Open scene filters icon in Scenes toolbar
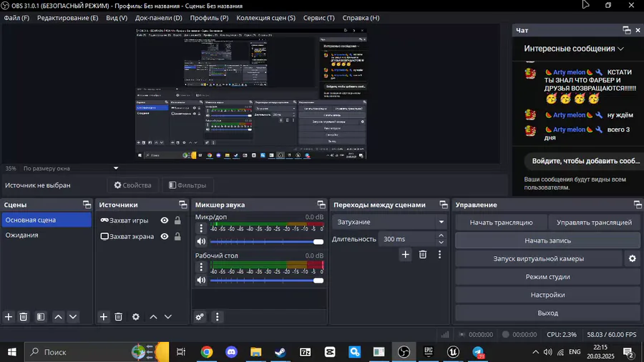 click(x=41, y=317)
